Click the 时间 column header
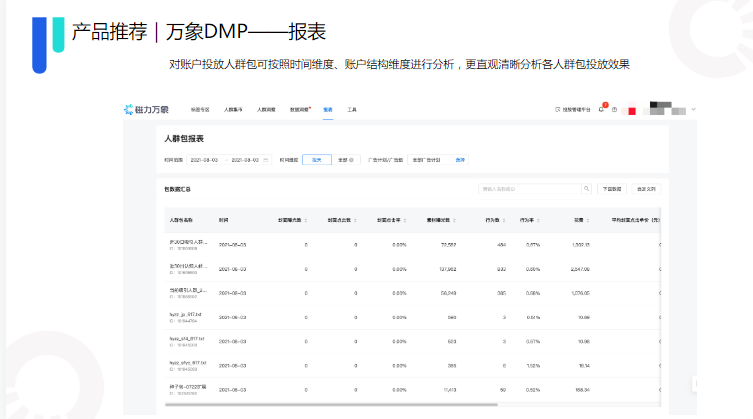Screen dimensions: 753x419 (223, 220)
